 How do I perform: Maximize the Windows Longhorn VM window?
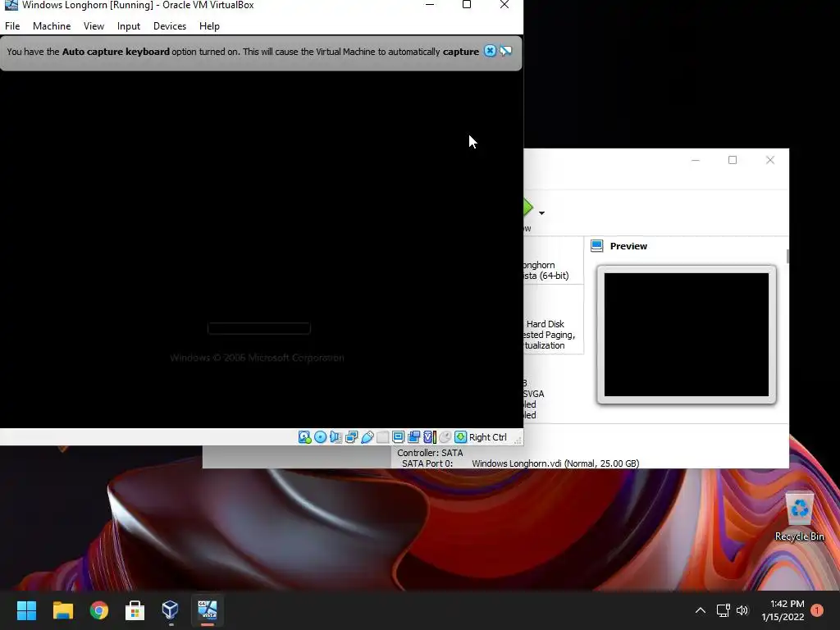click(467, 5)
